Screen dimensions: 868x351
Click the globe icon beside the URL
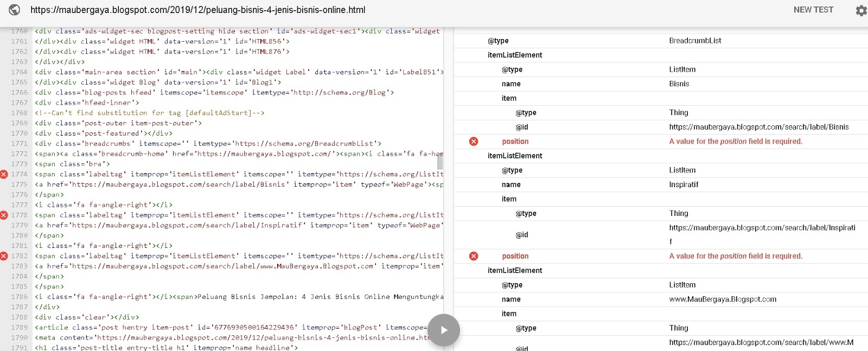[15, 10]
